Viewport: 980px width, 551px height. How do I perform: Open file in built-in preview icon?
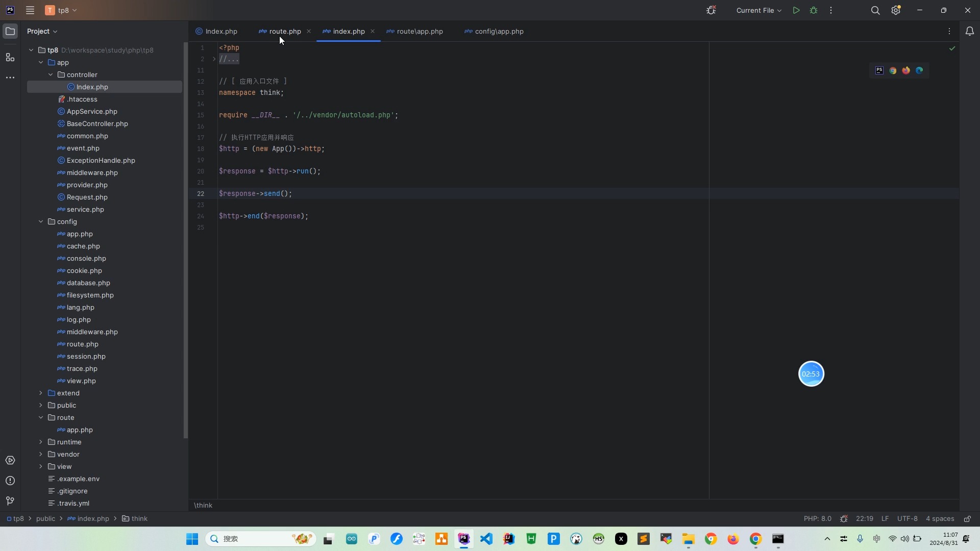[x=879, y=70]
